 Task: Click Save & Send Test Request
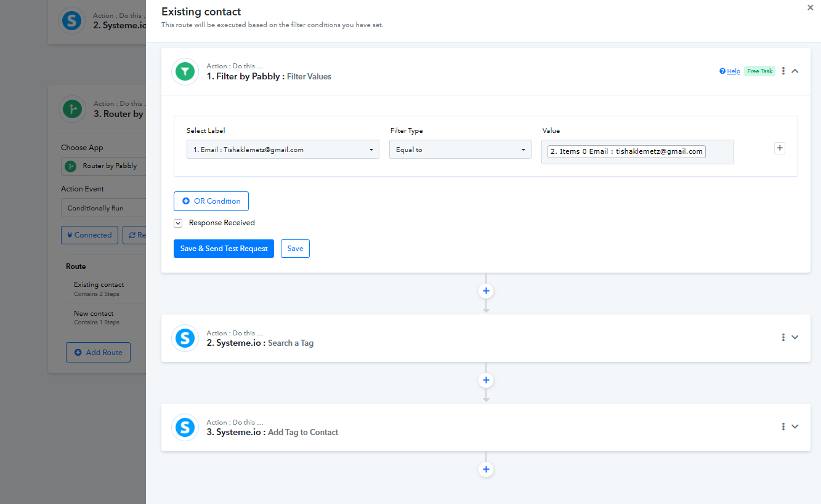[x=224, y=249]
